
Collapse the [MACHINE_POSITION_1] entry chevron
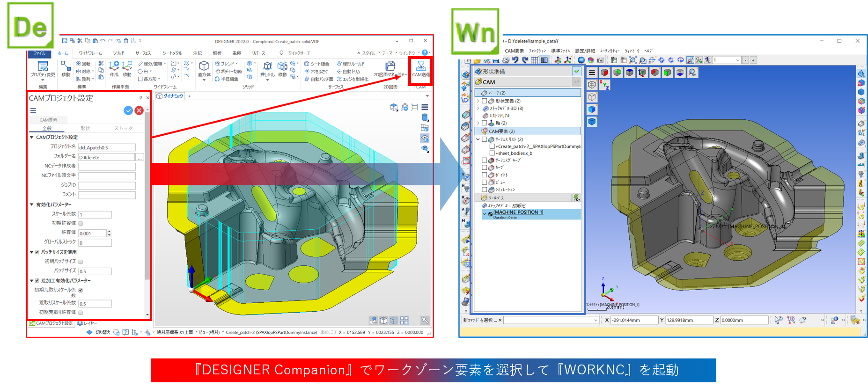pyautogui.click(x=485, y=213)
